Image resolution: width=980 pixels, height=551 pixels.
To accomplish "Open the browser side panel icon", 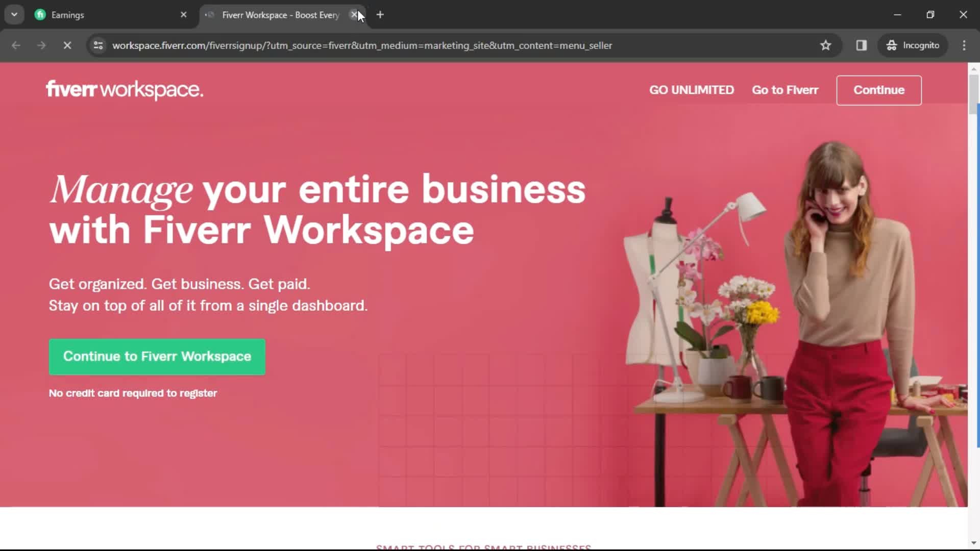I will click(862, 45).
